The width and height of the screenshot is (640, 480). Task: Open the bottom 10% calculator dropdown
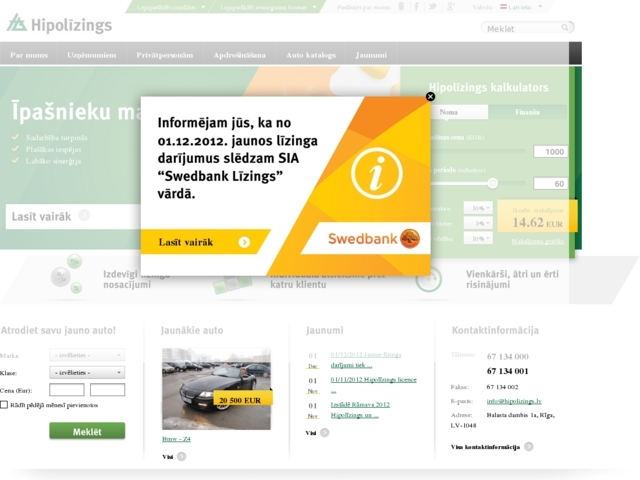[x=478, y=238]
